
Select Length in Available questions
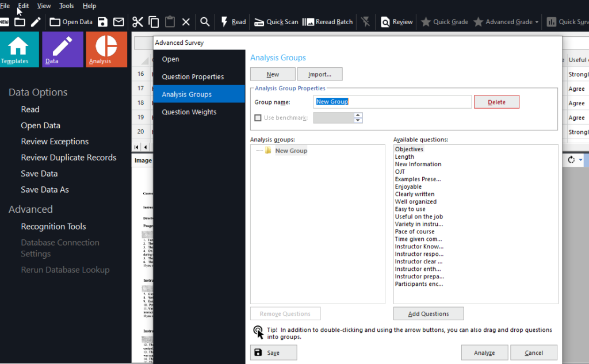click(x=404, y=156)
